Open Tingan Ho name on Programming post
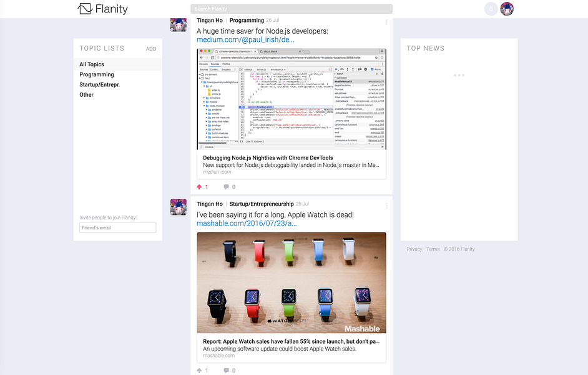The height and width of the screenshot is (375, 588). 210,20
